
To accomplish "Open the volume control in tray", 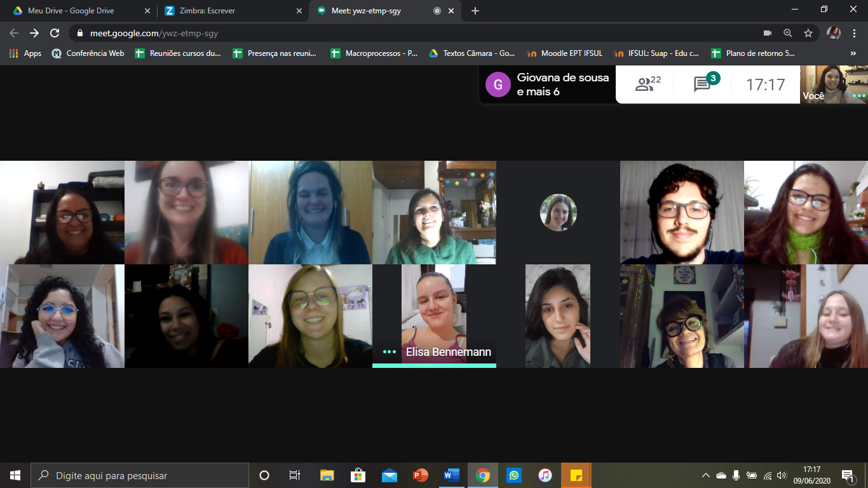I will pyautogui.click(x=782, y=475).
